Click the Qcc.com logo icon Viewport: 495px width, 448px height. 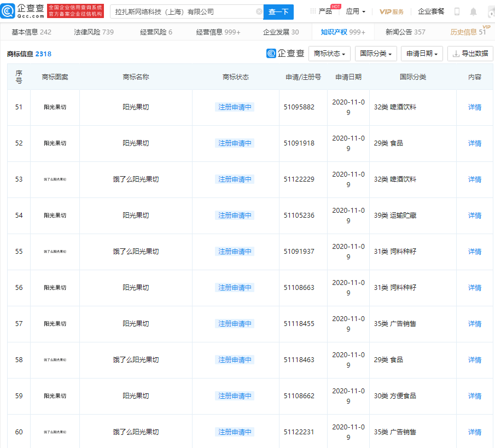coord(8,11)
